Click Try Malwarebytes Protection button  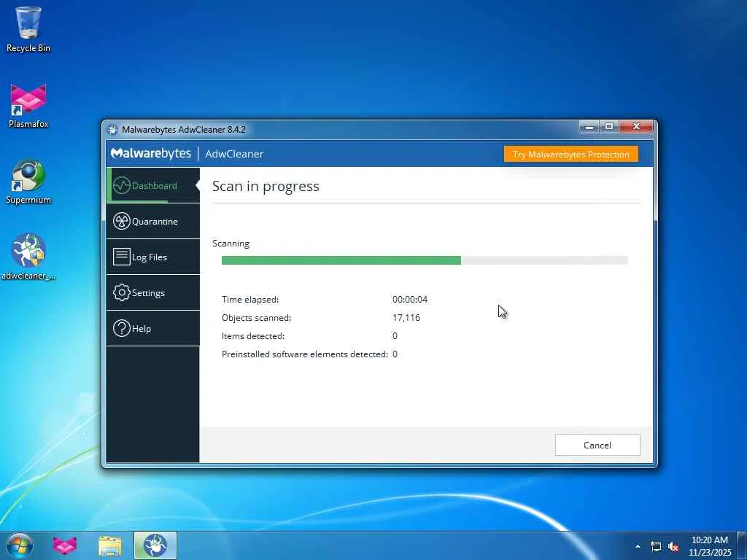pyautogui.click(x=570, y=154)
